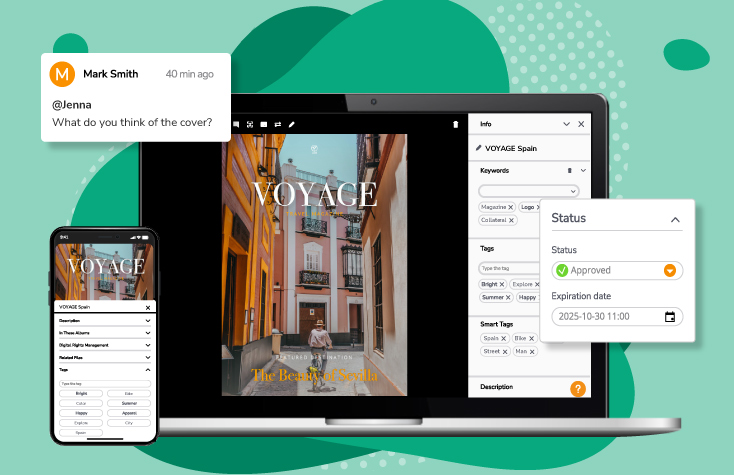Select the City tag button on the phone
Image resolution: width=734 pixels, height=475 pixels.
point(129,423)
